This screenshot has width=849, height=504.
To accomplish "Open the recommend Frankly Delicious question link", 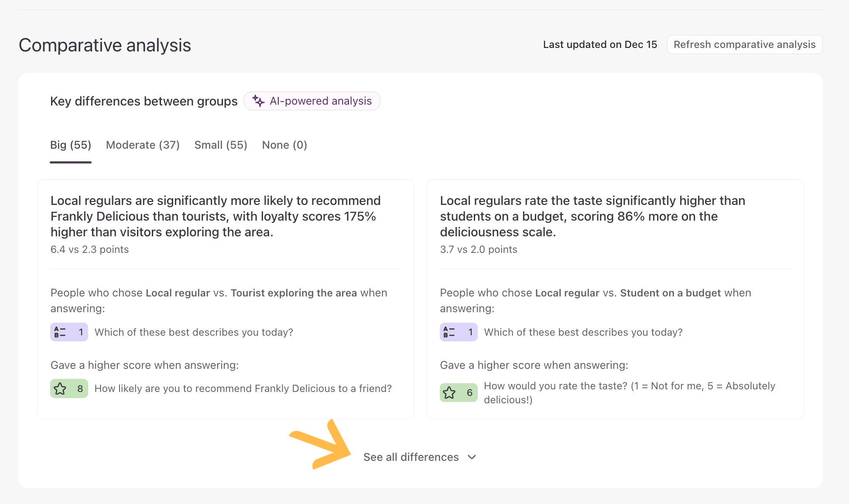I will (x=243, y=388).
